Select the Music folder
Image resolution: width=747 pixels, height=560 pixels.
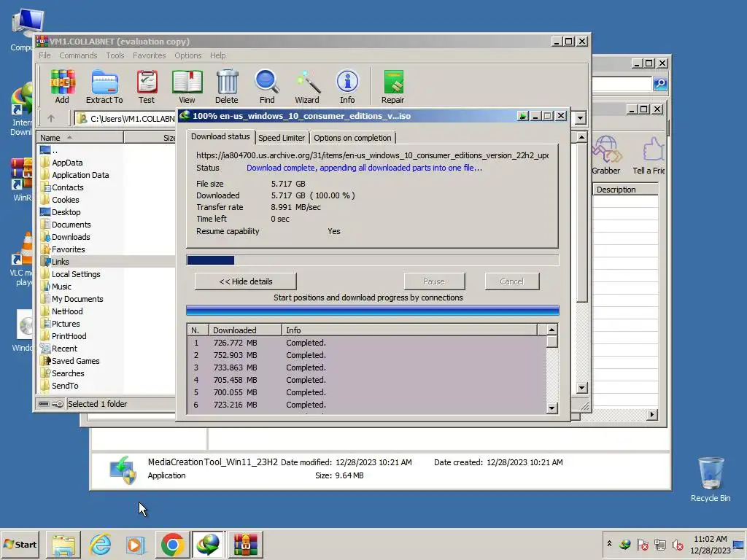tap(61, 287)
